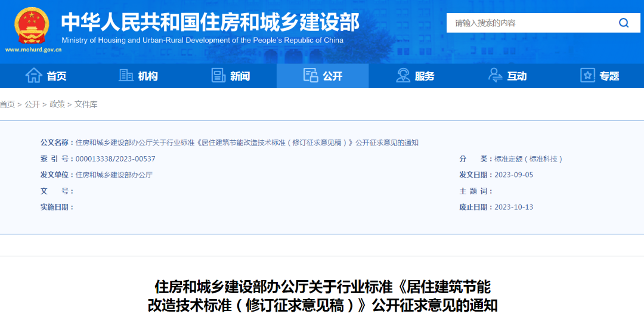Click the 中华人民共和国住房和城乡建设部 site title
644x323 pixels.
point(210,22)
